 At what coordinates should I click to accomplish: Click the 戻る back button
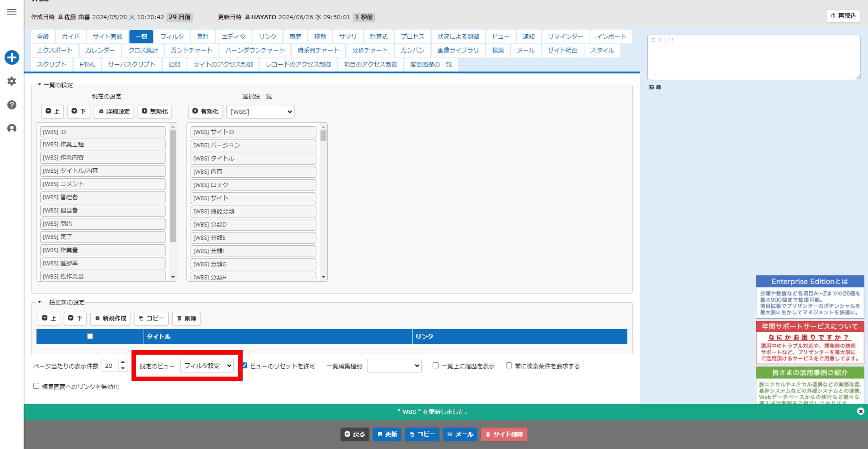[355, 434]
